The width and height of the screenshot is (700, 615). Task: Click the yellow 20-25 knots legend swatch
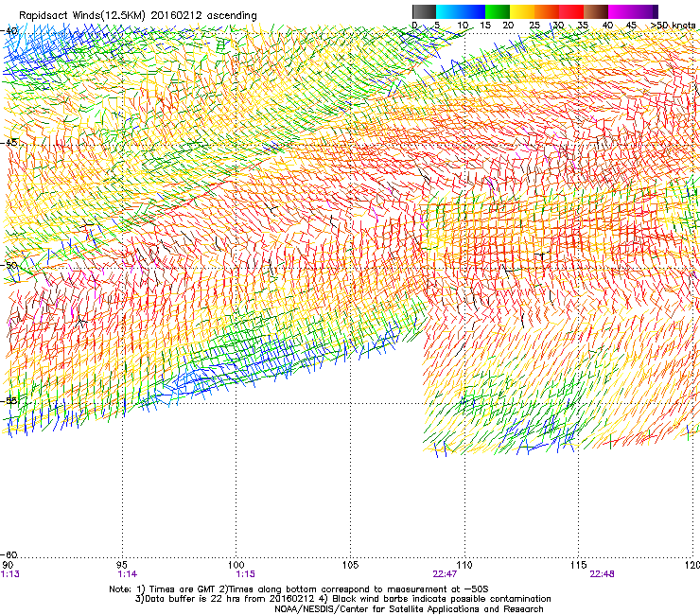click(x=522, y=11)
